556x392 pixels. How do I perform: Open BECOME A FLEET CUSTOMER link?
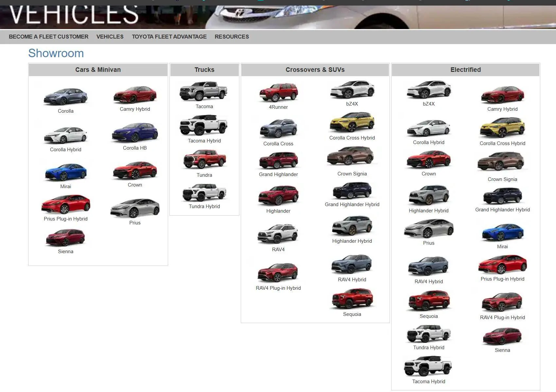pos(48,37)
